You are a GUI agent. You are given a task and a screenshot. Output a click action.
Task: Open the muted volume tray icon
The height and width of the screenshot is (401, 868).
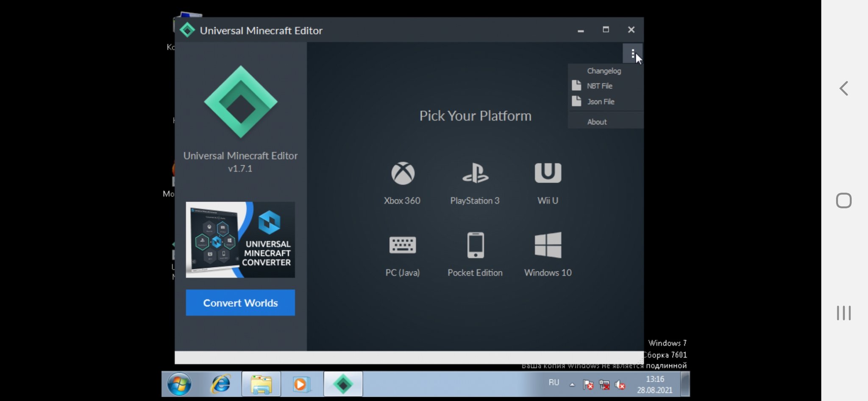click(620, 385)
